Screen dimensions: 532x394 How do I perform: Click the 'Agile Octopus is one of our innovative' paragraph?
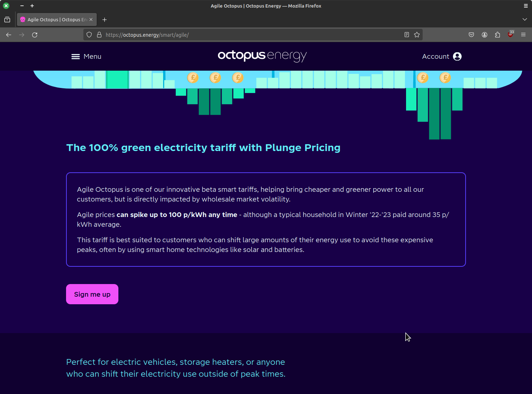[250, 194]
